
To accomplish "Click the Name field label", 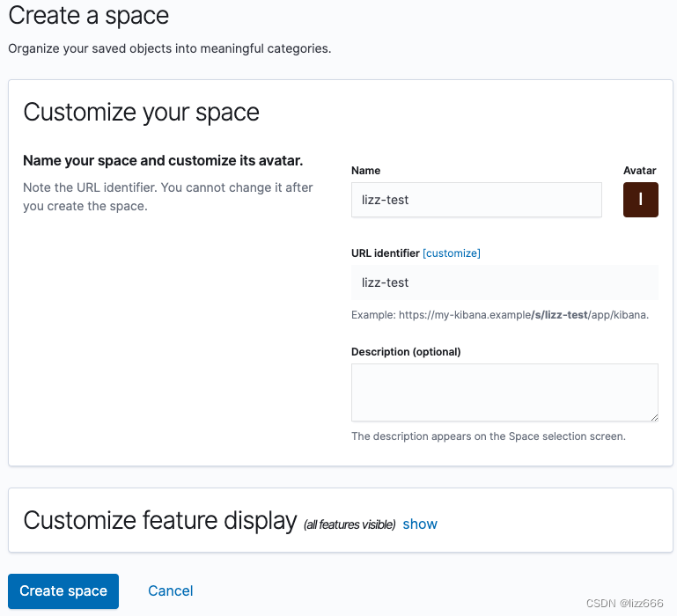I will pyautogui.click(x=365, y=171).
